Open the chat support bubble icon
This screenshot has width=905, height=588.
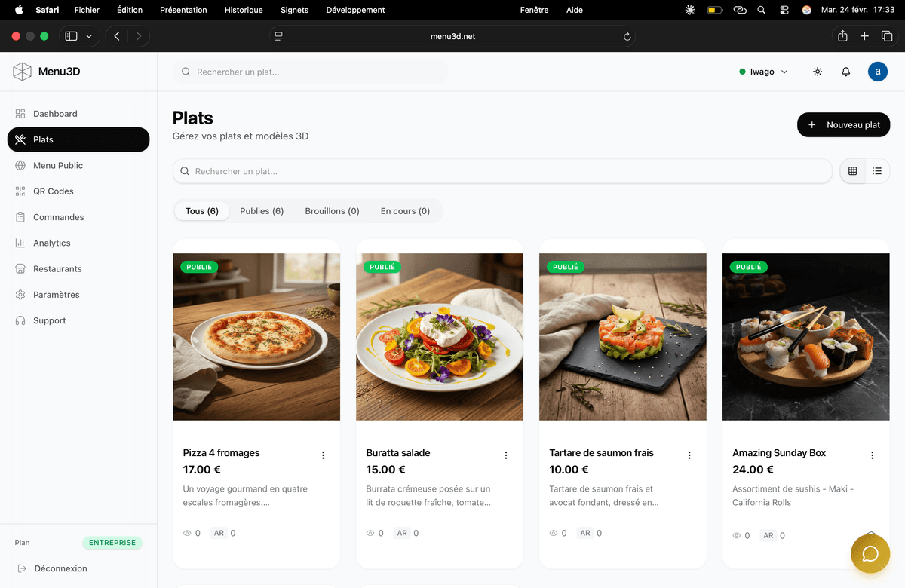(x=870, y=554)
